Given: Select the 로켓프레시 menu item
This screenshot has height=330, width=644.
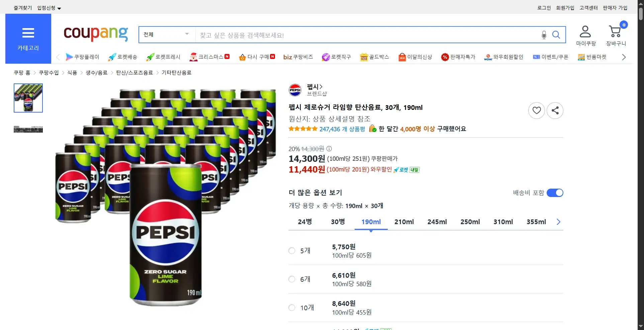Looking at the screenshot, I should [x=163, y=57].
